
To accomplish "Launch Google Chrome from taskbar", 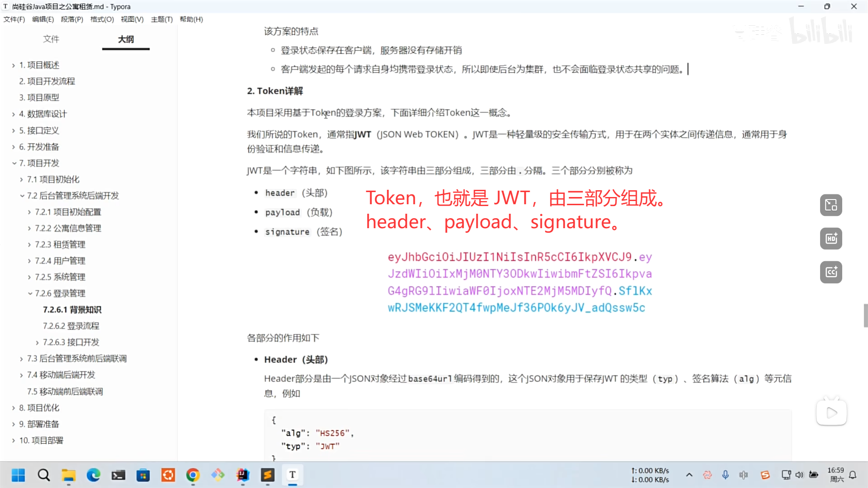I will (x=193, y=475).
